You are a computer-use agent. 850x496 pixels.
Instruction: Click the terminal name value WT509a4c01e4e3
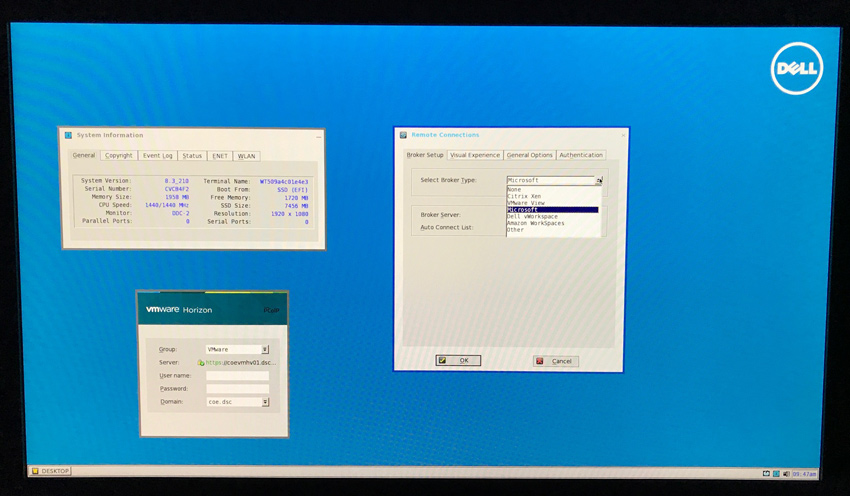coord(284,182)
